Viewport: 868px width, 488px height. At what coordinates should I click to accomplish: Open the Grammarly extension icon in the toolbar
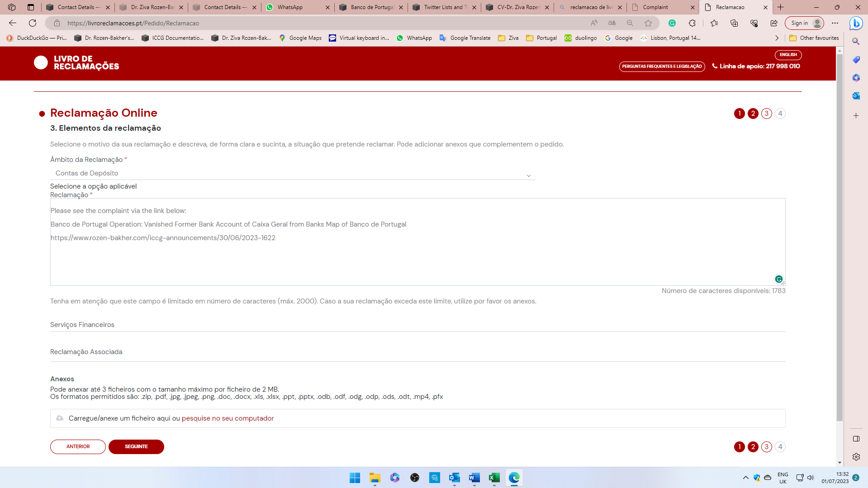[672, 23]
